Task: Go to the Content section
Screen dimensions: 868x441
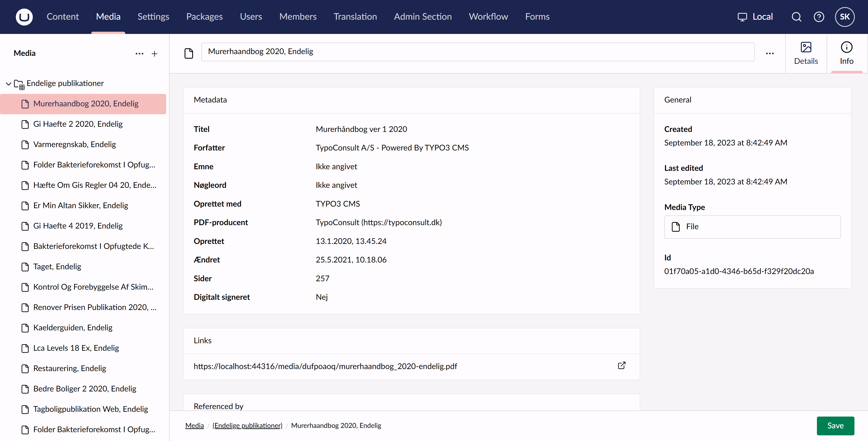Action: click(x=63, y=17)
